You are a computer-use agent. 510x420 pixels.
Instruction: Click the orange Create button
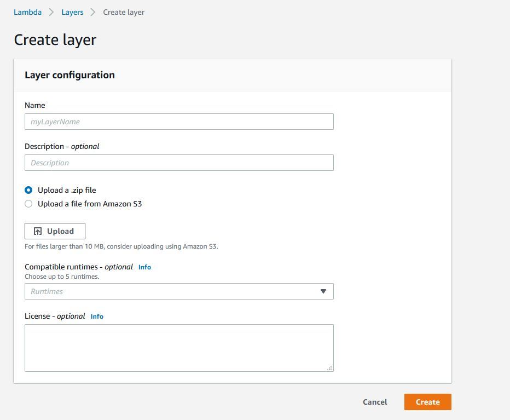[427, 402]
